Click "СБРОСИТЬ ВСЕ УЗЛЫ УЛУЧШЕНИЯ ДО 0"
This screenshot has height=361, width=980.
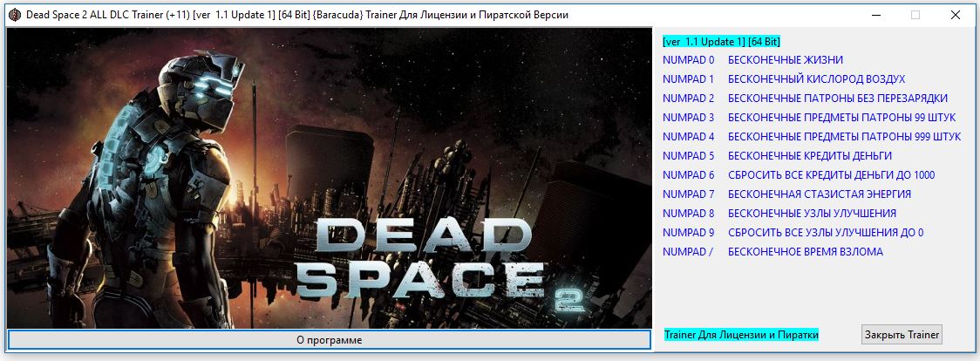click(x=826, y=232)
